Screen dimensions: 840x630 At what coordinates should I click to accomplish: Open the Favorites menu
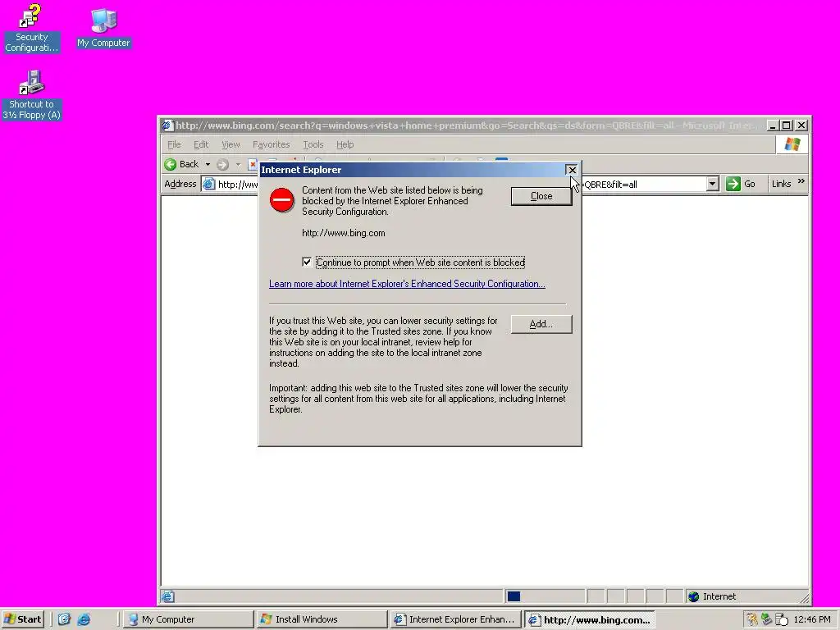(x=271, y=144)
